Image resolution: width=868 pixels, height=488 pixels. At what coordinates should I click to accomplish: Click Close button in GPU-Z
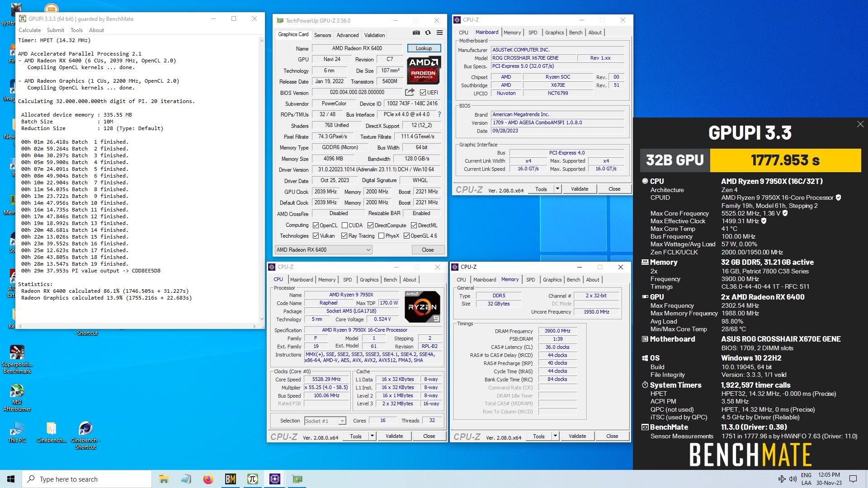pyautogui.click(x=428, y=250)
